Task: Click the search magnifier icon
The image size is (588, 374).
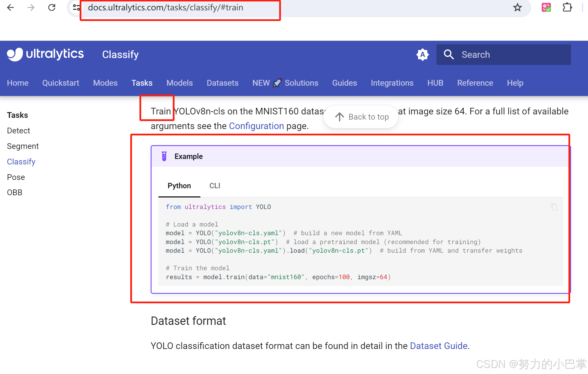Action: click(449, 55)
